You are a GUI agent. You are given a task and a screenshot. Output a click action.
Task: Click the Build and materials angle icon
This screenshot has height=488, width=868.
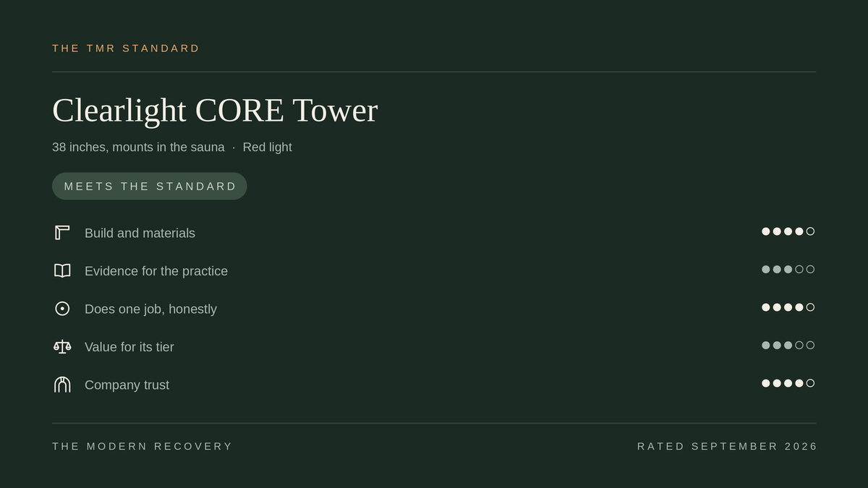click(x=62, y=233)
